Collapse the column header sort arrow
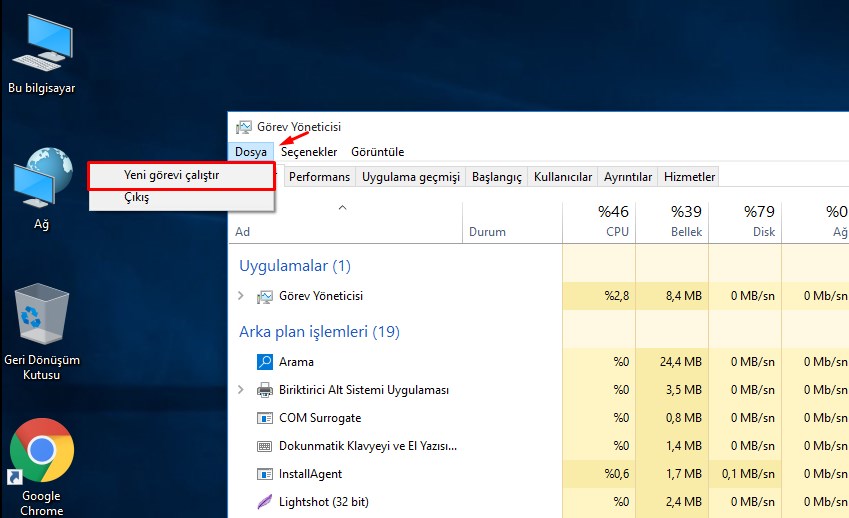Viewport: 849px width, 518px height. tap(342, 208)
